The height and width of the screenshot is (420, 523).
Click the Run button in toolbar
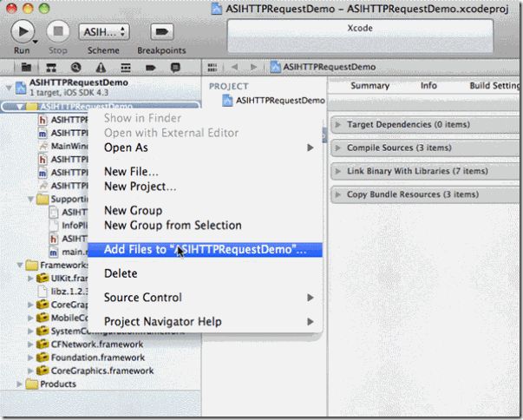click(23, 32)
